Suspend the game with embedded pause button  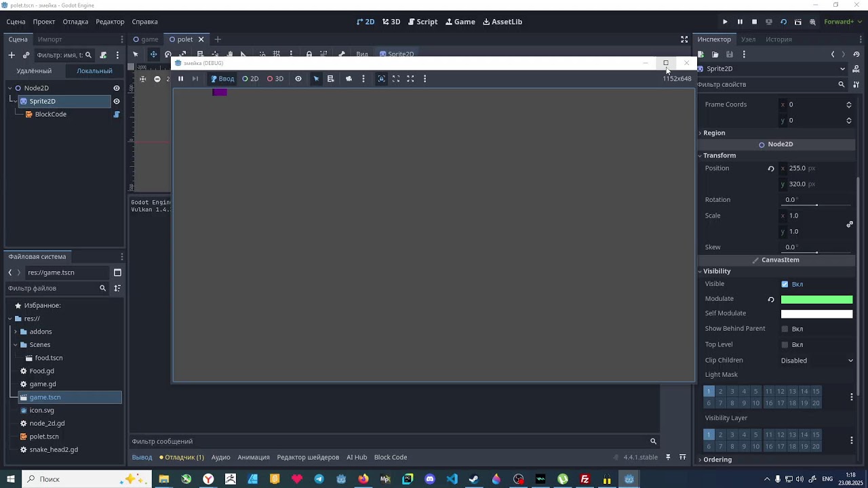(180, 79)
